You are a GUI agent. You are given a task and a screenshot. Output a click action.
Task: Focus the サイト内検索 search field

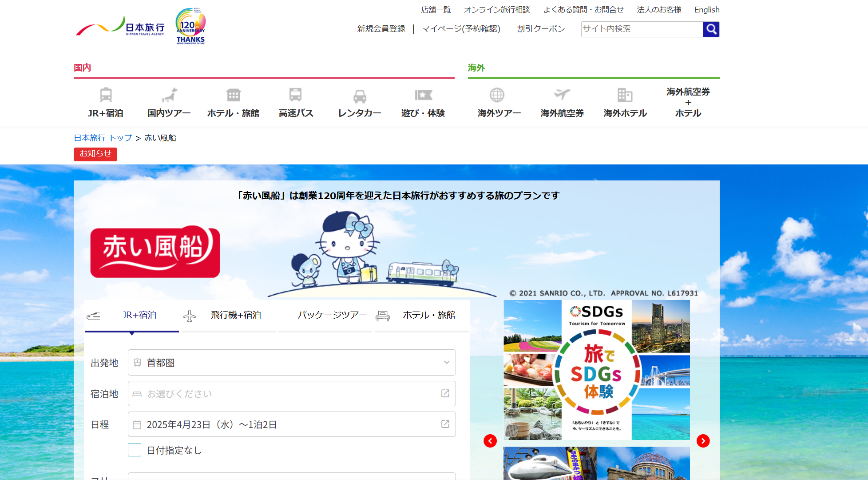click(642, 29)
